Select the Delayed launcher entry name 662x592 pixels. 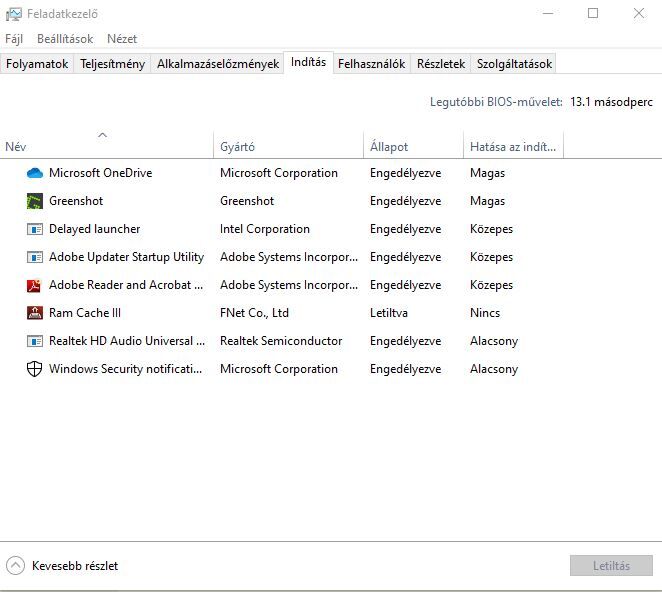coord(95,229)
